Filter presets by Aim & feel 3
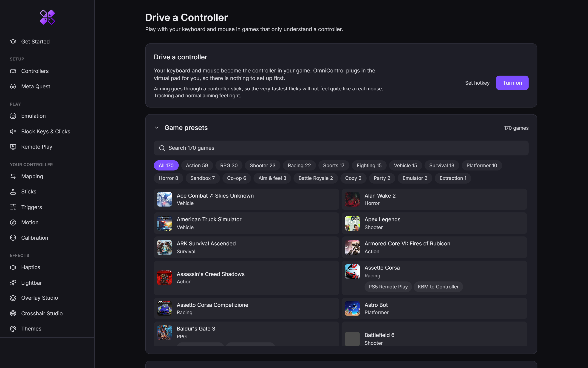 coord(272,178)
